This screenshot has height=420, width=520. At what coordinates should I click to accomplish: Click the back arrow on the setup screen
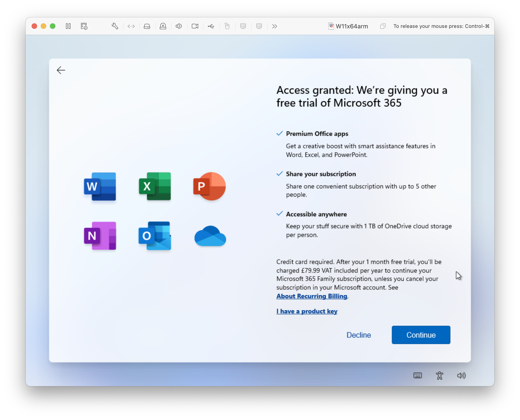pos(61,70)
